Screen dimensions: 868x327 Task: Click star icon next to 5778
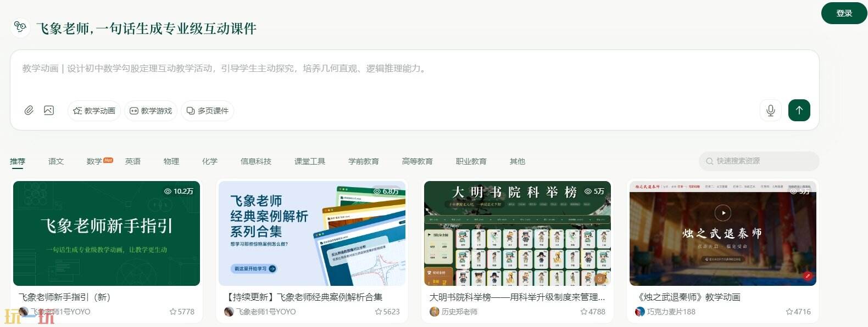tap(173, 312)
